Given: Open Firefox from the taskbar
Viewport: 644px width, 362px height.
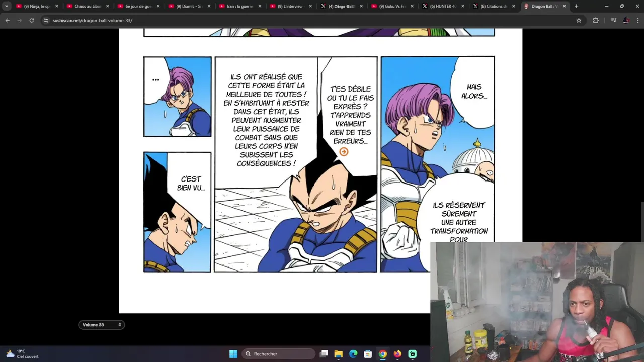Looking at the screenshot, I should coord(397,354).
